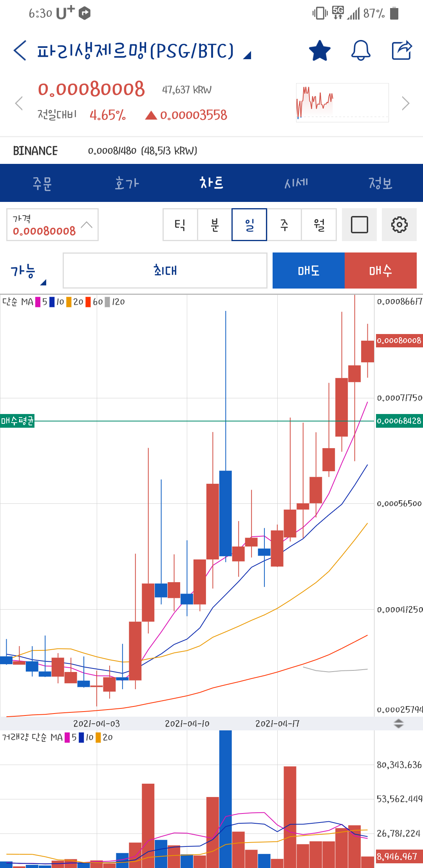
Task: Switch to 차트 tab
Action: click(x=211, y=183)
